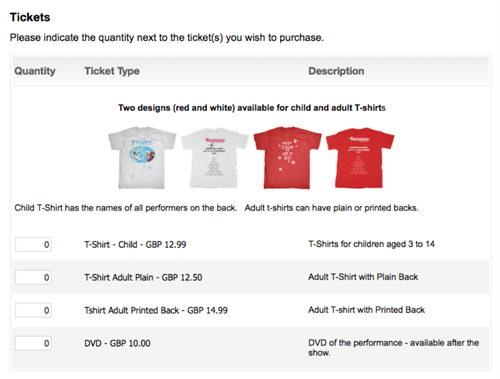Screen dimensions: 500x379
Task: Select the Tshirt Adult Printed Back - GBP 14.99 label
Action: click(x=156, y=310)
